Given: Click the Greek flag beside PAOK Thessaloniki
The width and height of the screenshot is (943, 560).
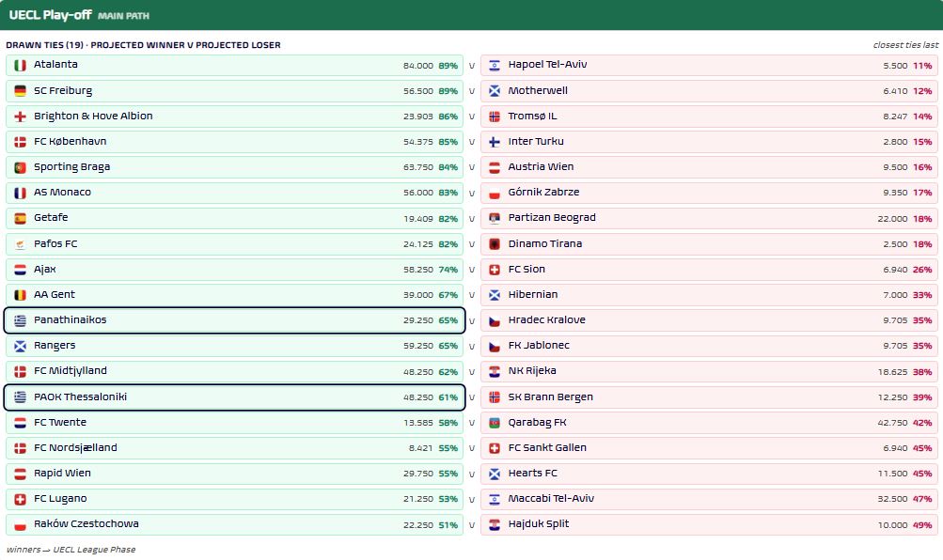Looking at the screenshot, I should [x=20, y=397].
